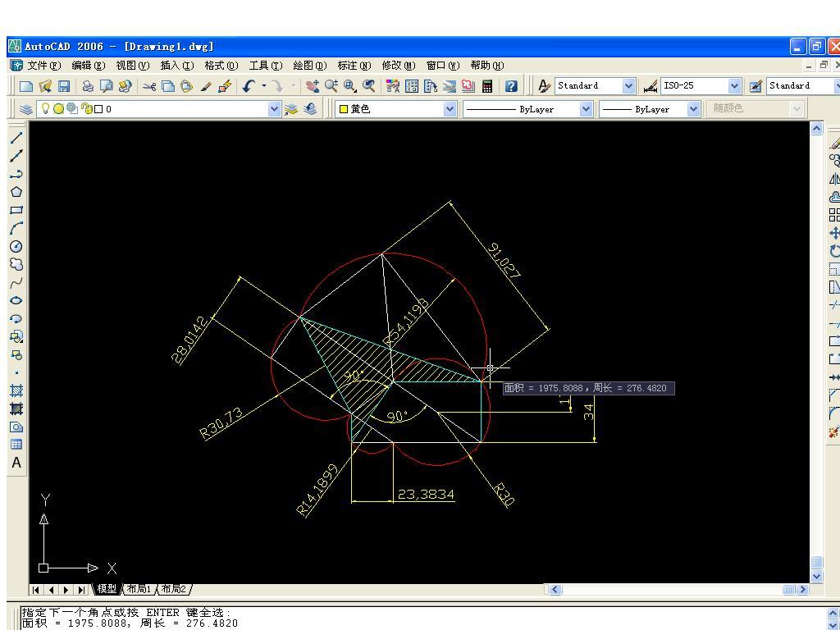Select the Construction Line tool
840x630 pixels.
point(16,156)
